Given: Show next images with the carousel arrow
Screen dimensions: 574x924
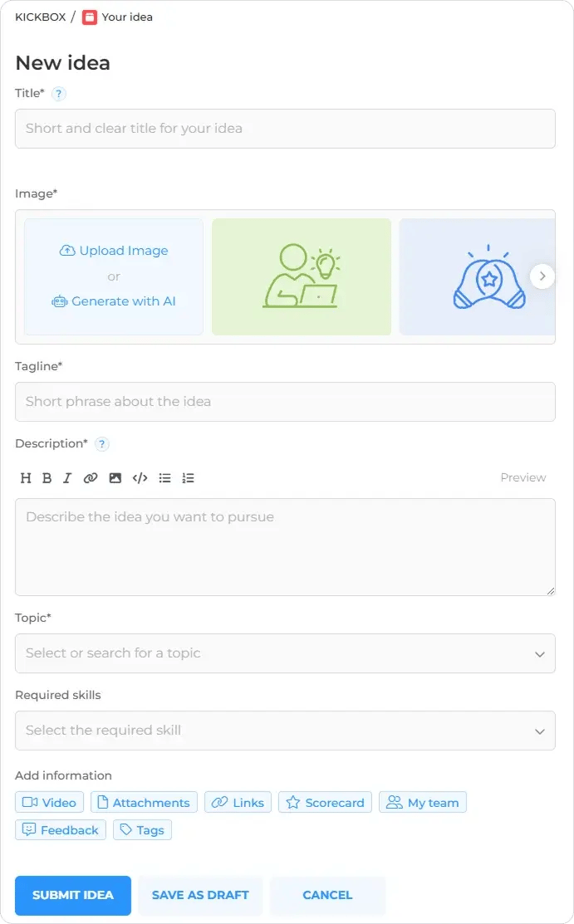Looking at the screenshot, I should coord(542,276).
